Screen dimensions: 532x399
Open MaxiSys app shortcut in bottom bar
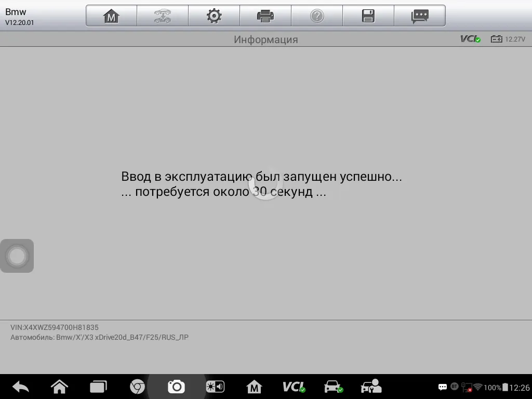pyautogui.click(x=254, y=387)
